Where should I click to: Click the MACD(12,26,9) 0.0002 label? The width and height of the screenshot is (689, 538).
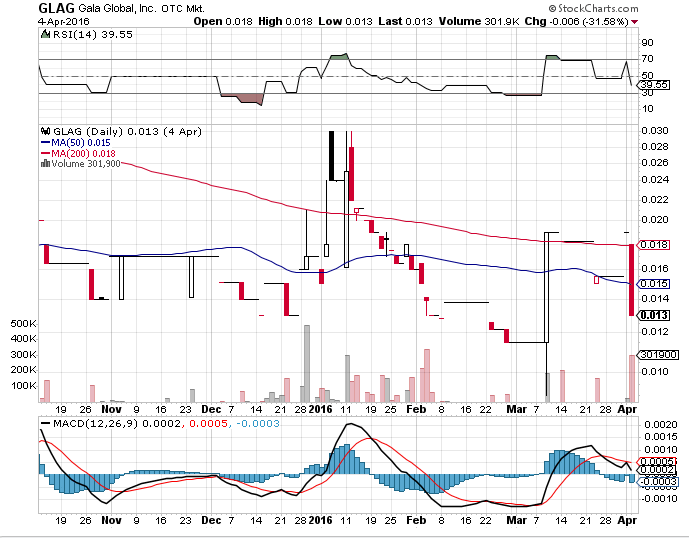click(116, 424)
